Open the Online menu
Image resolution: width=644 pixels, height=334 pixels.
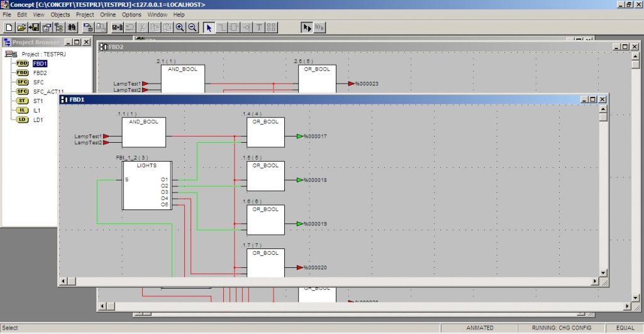pos(108,14)
